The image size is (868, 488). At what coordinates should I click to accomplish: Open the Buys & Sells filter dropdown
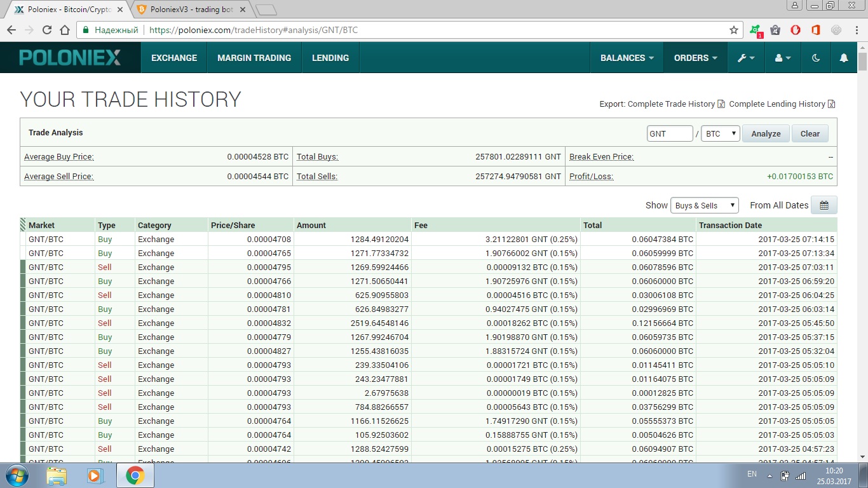click(705, 205)
